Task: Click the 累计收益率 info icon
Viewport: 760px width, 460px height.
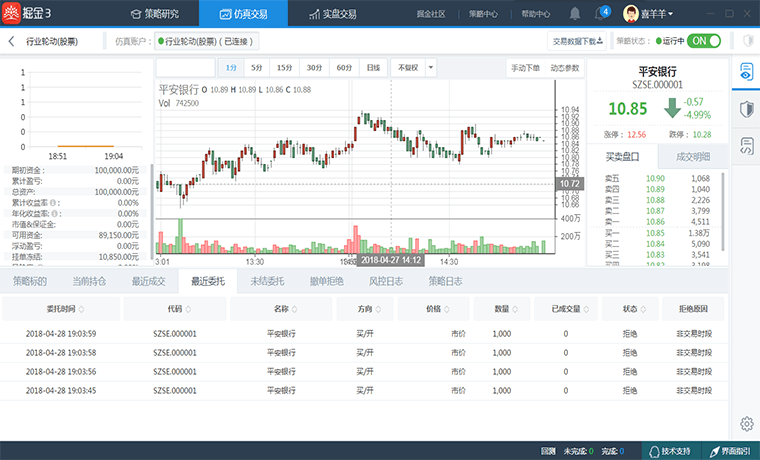Action: click(x=52, y=203)
